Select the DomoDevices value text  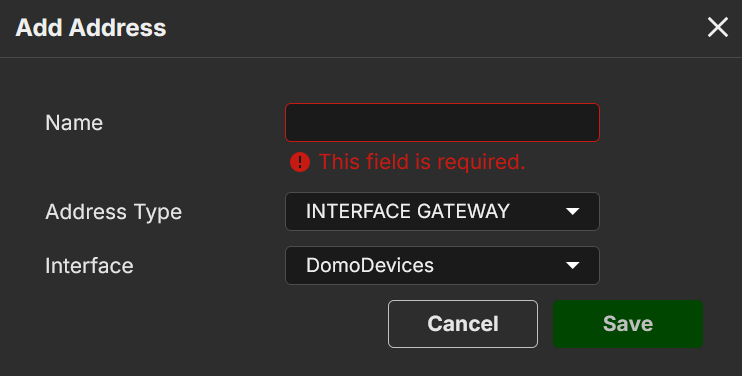370,265
